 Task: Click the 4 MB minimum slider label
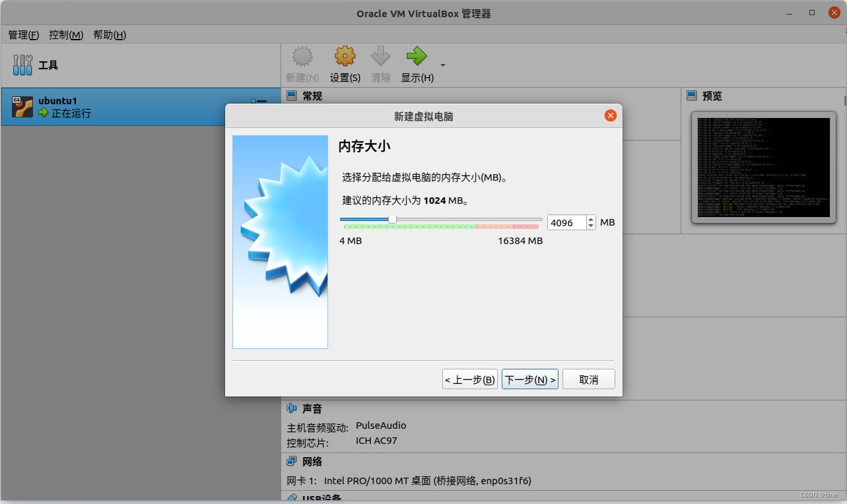click(351, 241)
